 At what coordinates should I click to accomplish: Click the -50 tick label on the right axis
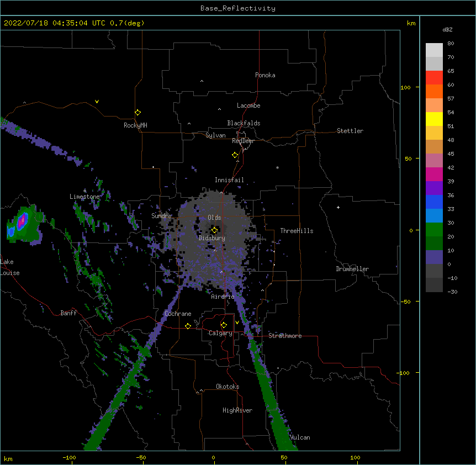click(x=405, y=302)
